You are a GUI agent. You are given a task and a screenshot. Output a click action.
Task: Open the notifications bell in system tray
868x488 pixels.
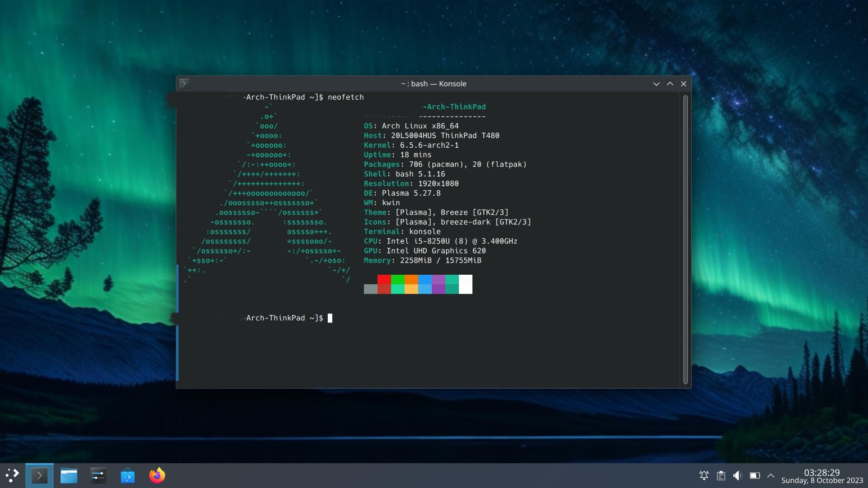click(x=703, y=475)
